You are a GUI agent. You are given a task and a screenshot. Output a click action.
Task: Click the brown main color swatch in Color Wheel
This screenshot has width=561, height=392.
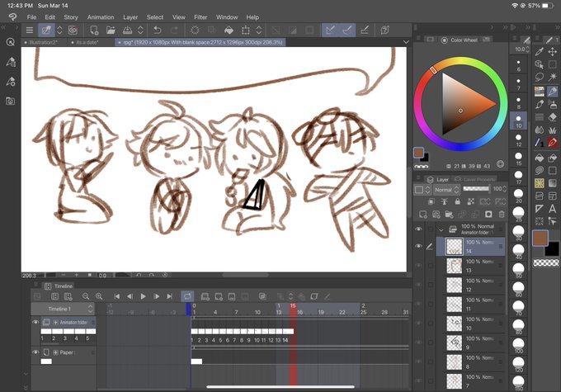click(418, 153)
